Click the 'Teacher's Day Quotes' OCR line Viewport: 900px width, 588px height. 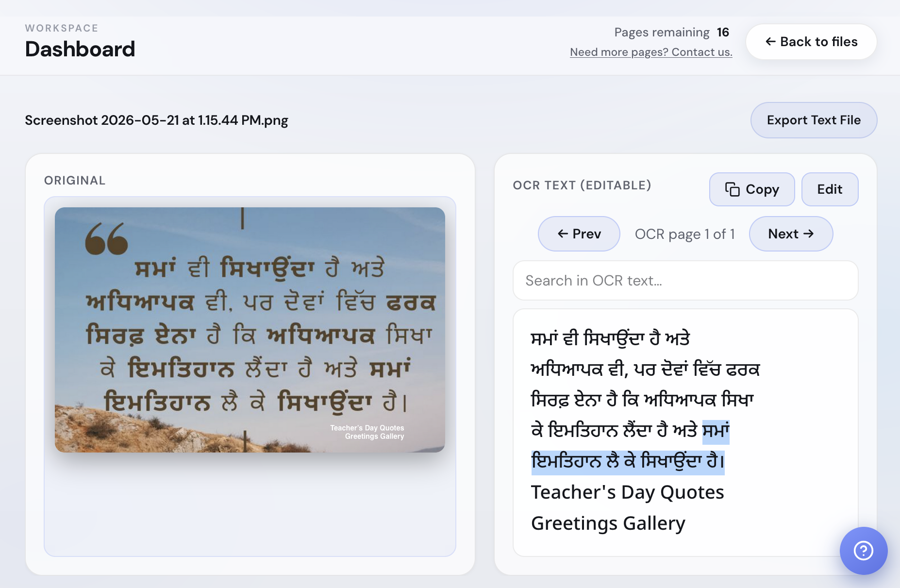(627, 492)
